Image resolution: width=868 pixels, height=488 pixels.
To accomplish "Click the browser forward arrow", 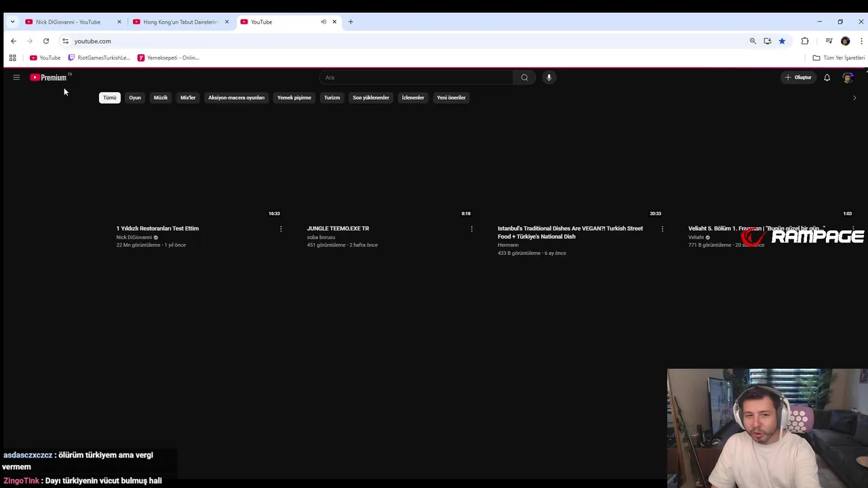I will (29, 41).
